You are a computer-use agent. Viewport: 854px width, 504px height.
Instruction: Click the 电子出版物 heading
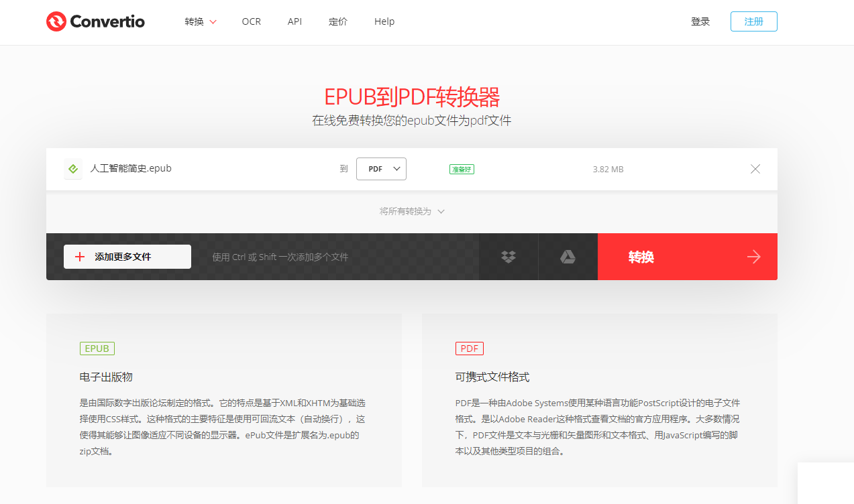pos(106,377)
